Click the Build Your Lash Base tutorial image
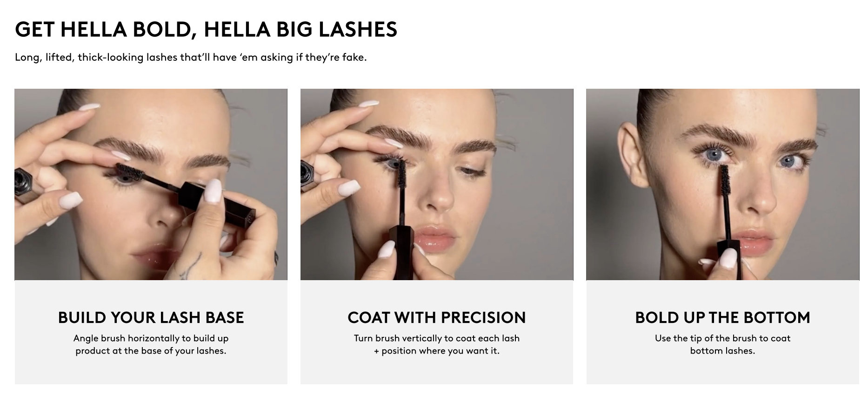Image resolution: width=868 pixels, height=407 pixels. click(x=151, y=184)
